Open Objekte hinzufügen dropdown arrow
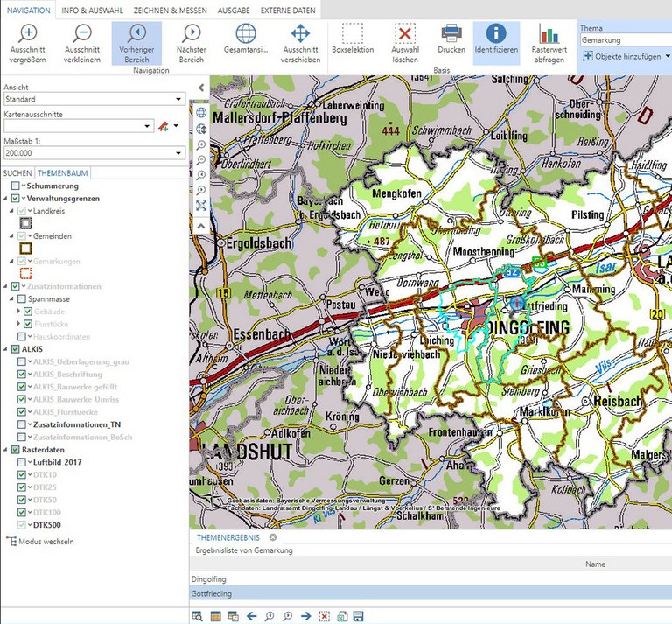672x624 pixels. pyautogui.click(x=668, y=56)
